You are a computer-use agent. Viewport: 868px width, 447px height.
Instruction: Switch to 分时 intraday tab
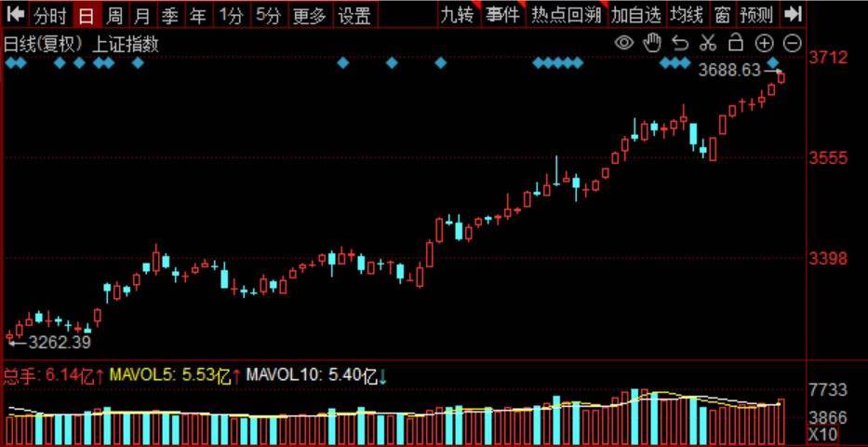coord(50,16)
